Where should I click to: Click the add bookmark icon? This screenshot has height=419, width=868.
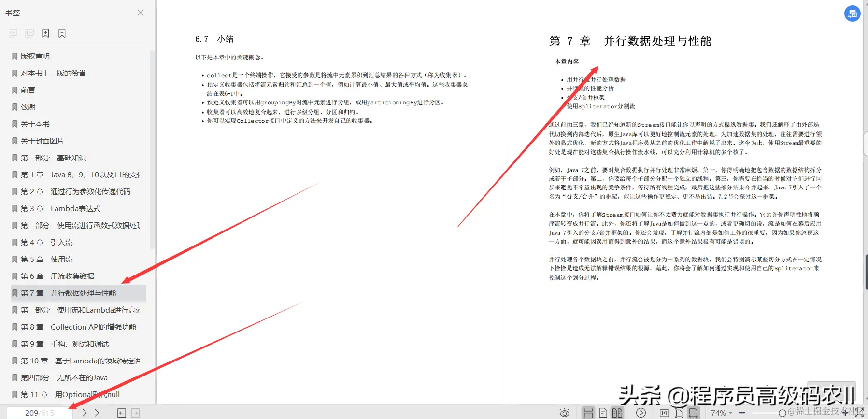click(x=45, y=33)
